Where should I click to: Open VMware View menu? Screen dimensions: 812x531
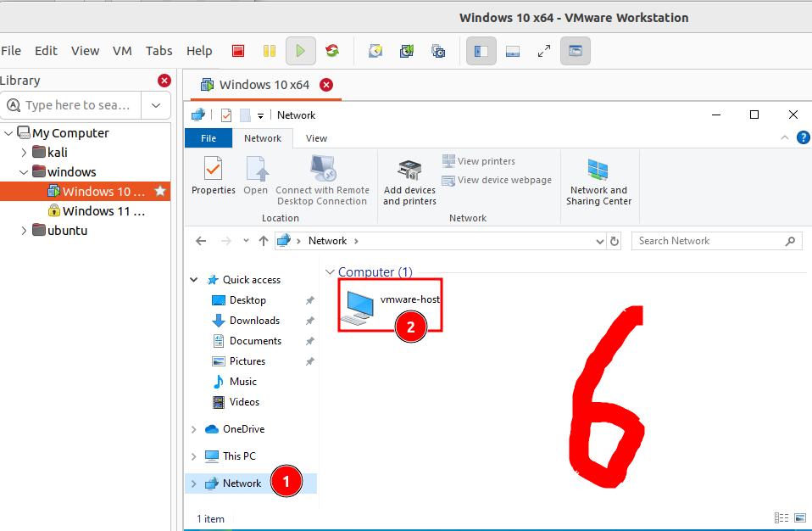(x=85, y=51)
